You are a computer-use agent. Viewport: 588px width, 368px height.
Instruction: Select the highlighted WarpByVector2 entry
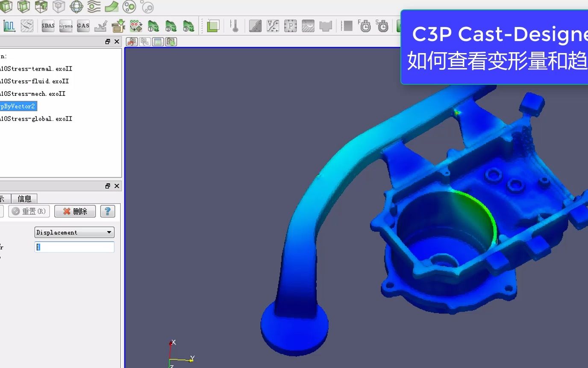point(18,106)
